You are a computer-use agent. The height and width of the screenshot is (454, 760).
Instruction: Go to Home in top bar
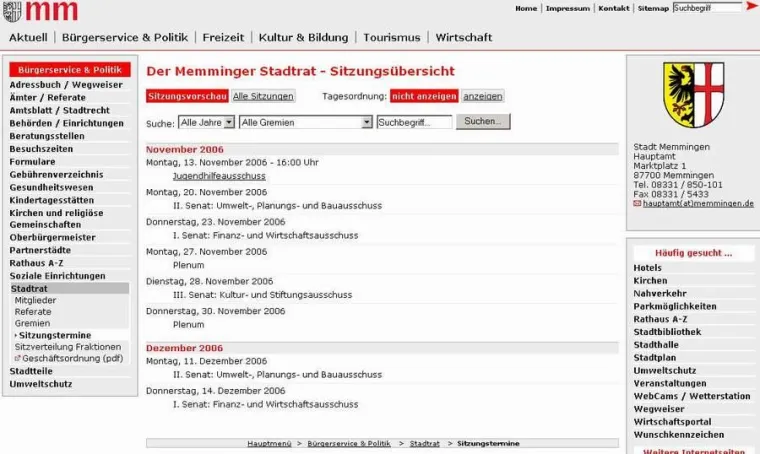point(526,8)
